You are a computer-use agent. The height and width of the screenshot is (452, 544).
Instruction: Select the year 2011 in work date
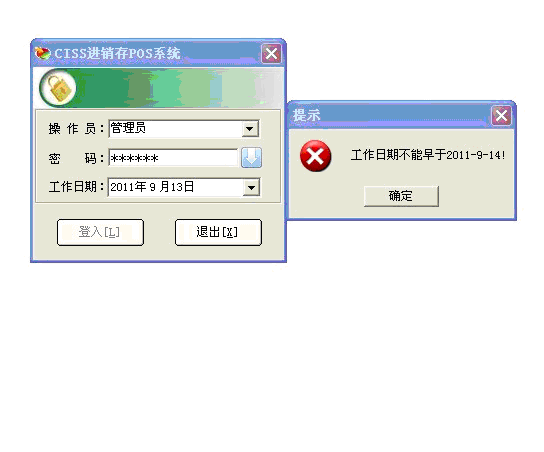[122, 187]
